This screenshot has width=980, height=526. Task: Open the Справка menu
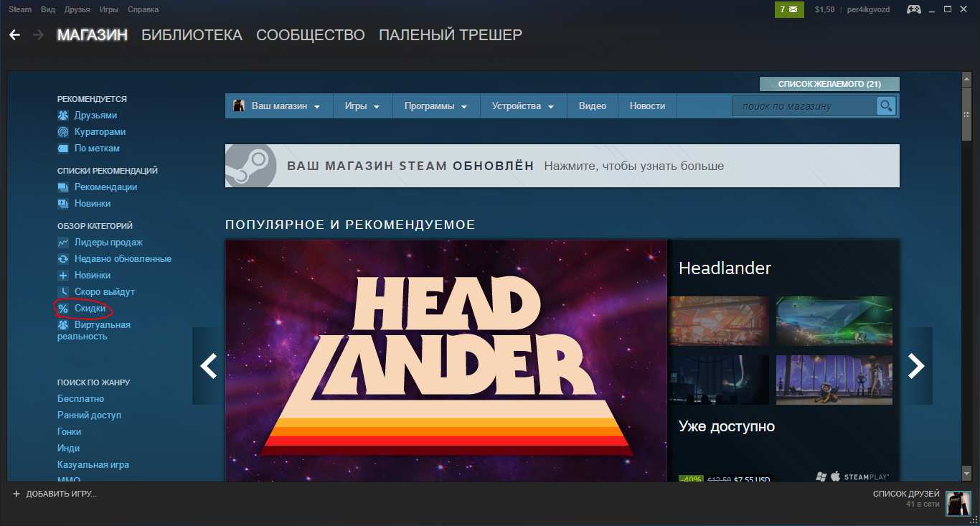(143, 9)
